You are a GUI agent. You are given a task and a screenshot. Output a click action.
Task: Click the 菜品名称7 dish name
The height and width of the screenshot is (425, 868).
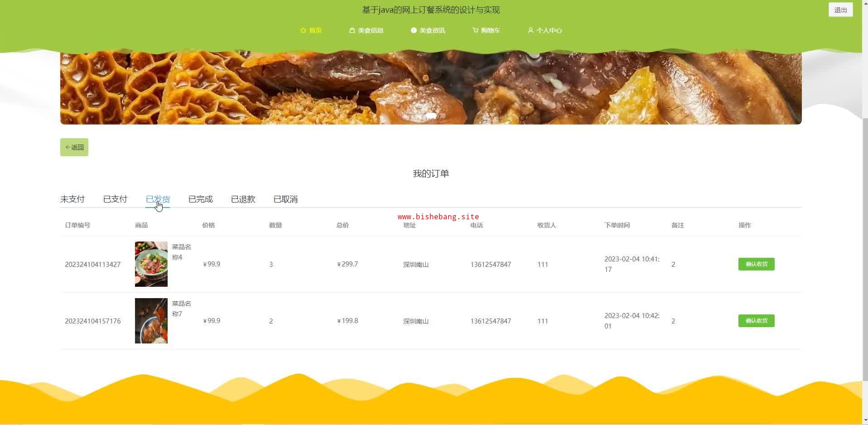tap(181, 309)
